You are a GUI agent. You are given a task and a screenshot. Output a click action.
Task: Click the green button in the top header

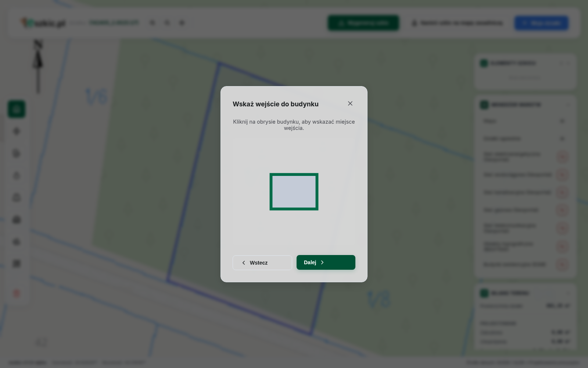(x=363, y=23)
